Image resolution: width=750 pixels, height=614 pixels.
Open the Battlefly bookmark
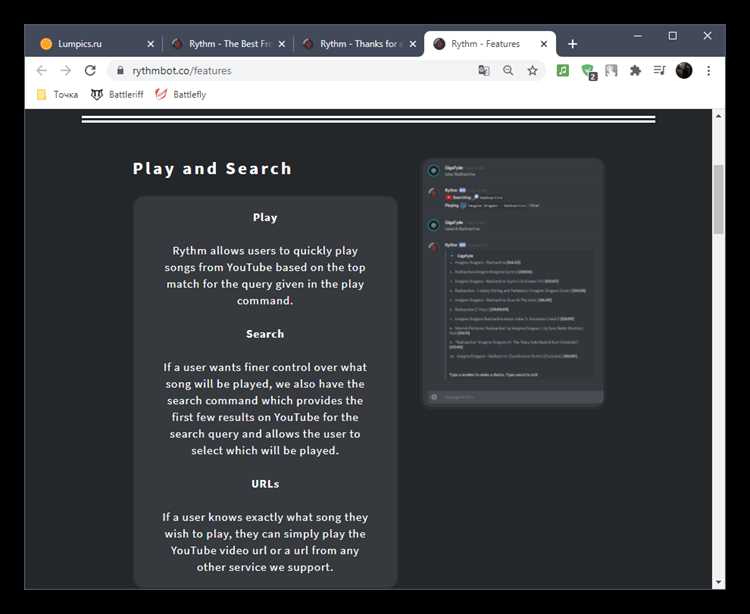181,95
